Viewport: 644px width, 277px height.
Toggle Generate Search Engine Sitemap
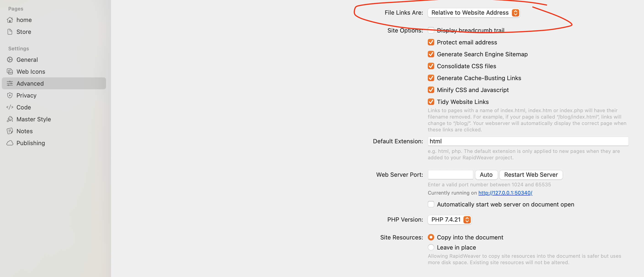[x=431, y=54]
